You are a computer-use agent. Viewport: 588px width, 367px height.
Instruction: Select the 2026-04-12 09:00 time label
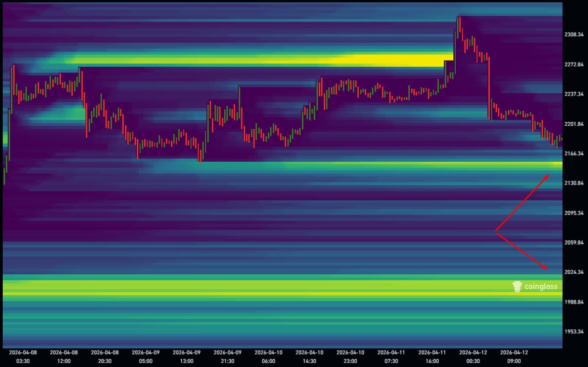[x=514, y=356]
